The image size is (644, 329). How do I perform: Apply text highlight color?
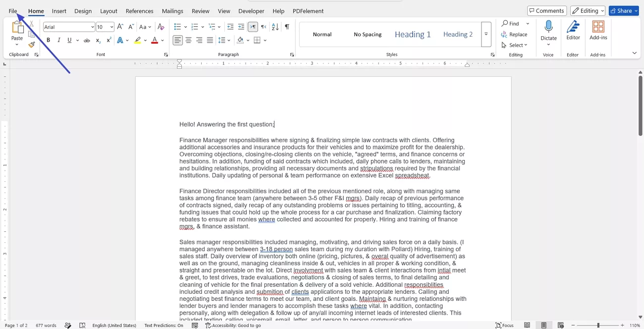click(x=138, y=40)
